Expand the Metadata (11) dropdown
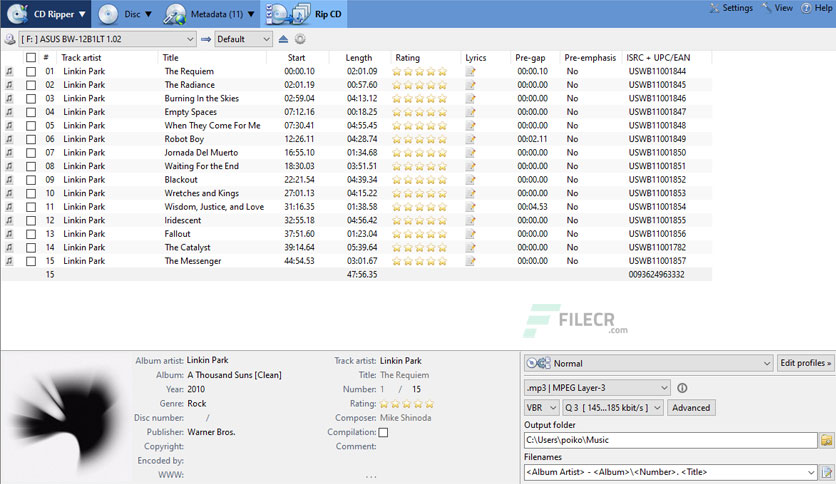 [251, 14]
